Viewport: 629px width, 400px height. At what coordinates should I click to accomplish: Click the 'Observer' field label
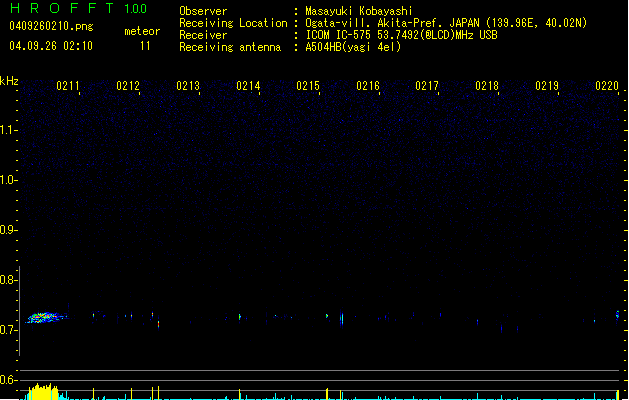(203, 11)
